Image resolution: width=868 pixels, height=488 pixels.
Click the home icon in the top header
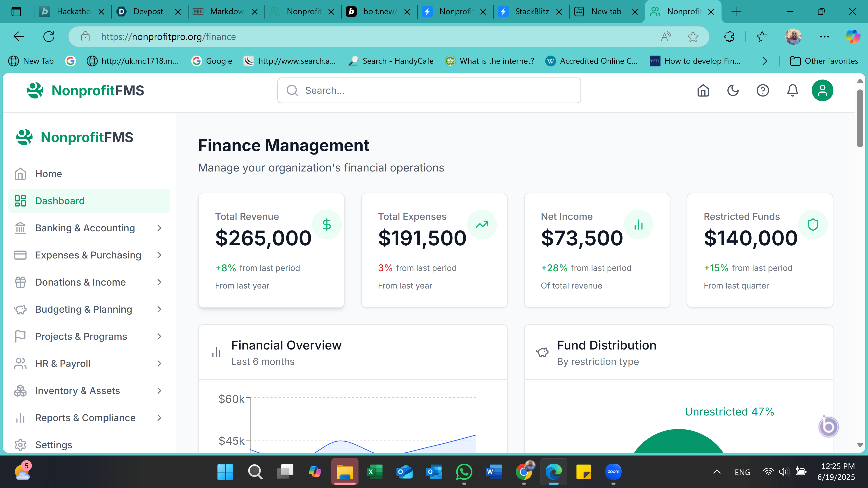click(x=703, y=90)
